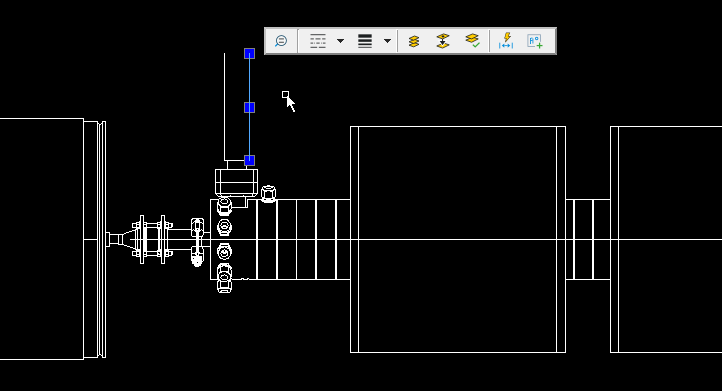
Task: Click the top blue grip of selected line
Action: pyautogui.click(x=250, y=54)
